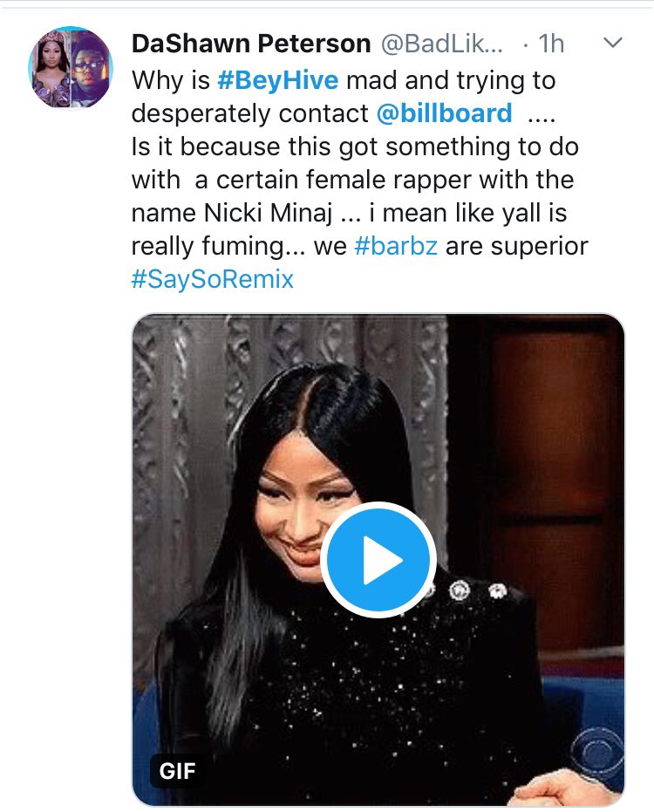The image size is (654, 812).
Task: Click the tweet's first line "Why is"
Action: (169, 80)
